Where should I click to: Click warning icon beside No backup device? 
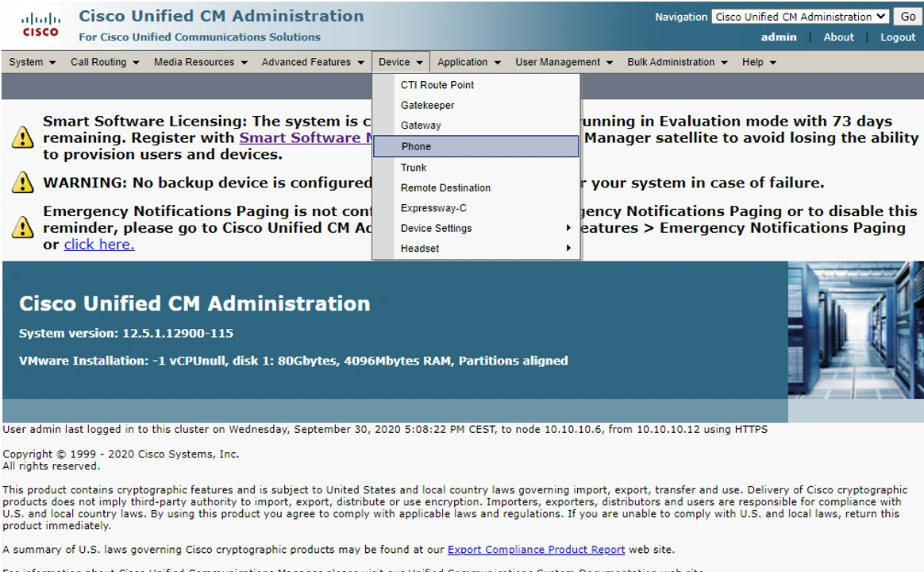pyautogui.click(x=22, y=182)
